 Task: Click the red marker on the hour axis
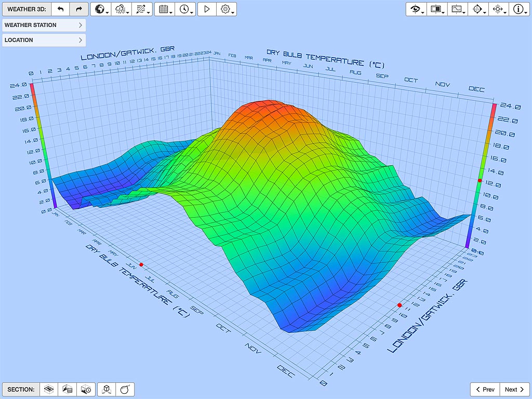[x=400, y=305]
